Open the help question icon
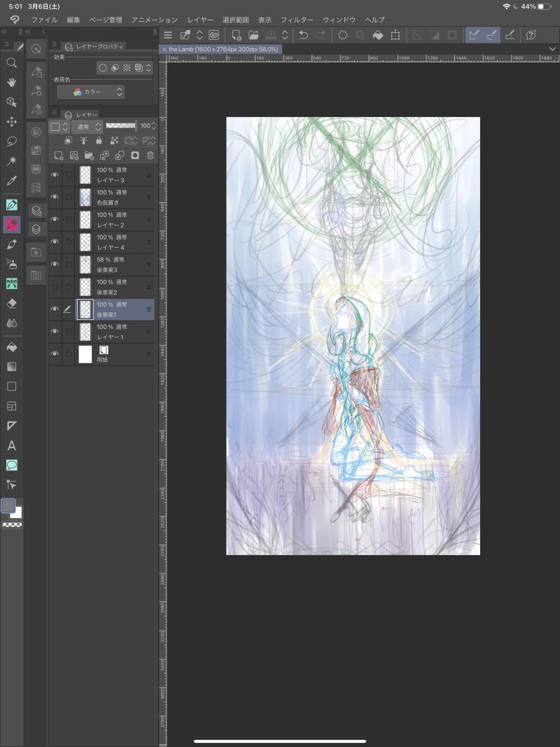The height and width of the screenshot is (747, 560). 531,35
